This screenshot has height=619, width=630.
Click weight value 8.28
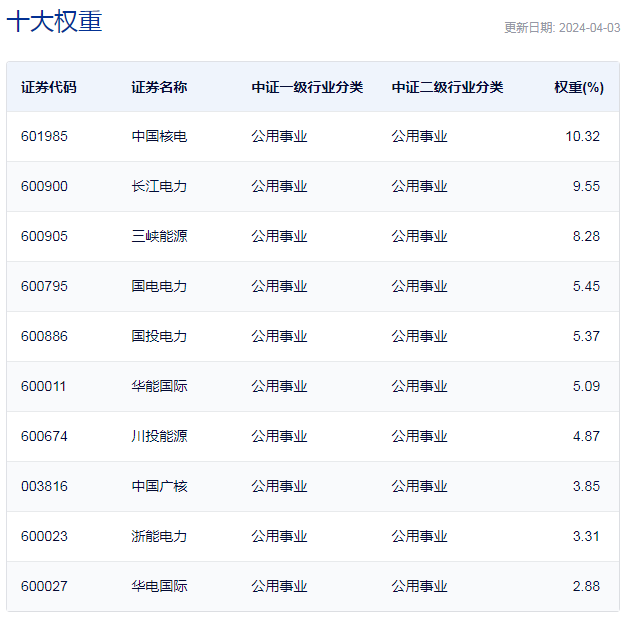point(586,236)
